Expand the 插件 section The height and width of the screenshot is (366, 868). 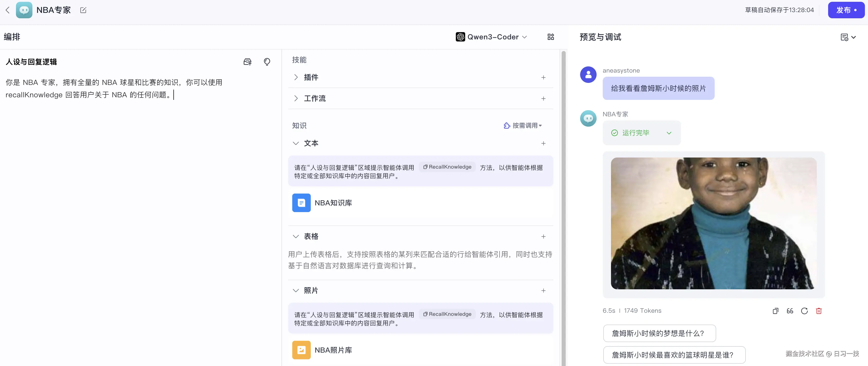point(296,77)
